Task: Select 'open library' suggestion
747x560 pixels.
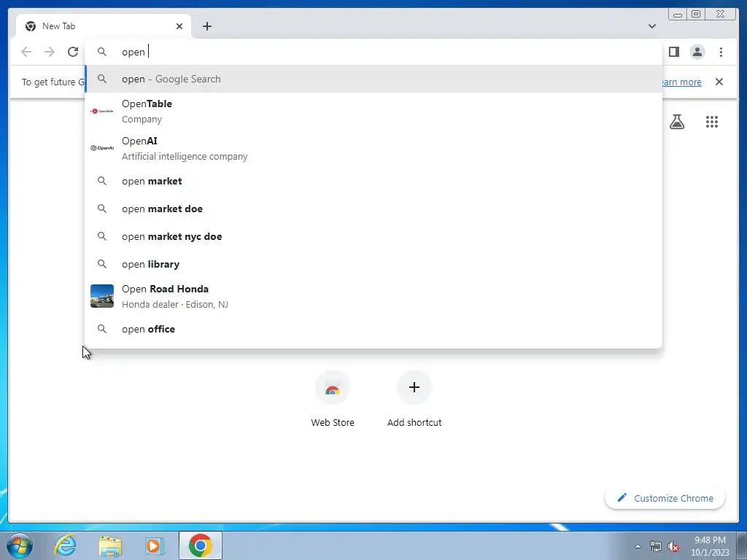Action: pyautogui.click(x=373, y=264)
